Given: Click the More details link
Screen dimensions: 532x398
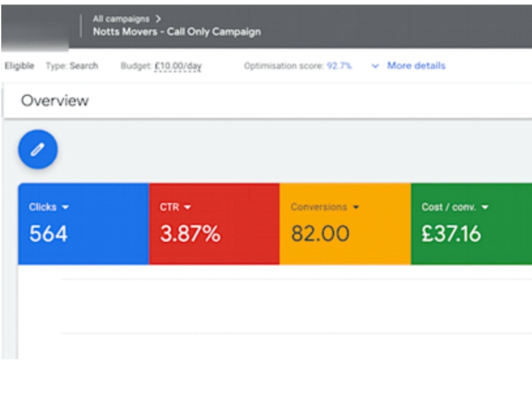Looking at the screenshot, I should tap(417, 66).
